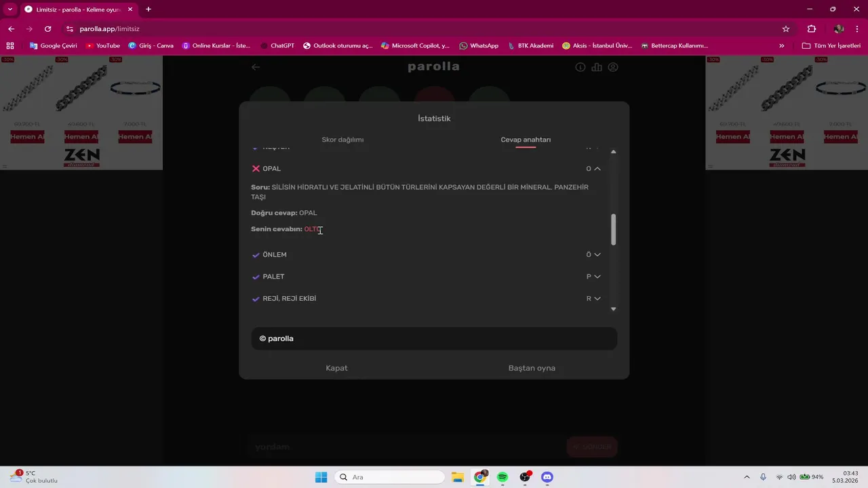This screenshot has height=488, width=868.
Task: Bookmark this page with the star icon
Action: tap(786, 29)
